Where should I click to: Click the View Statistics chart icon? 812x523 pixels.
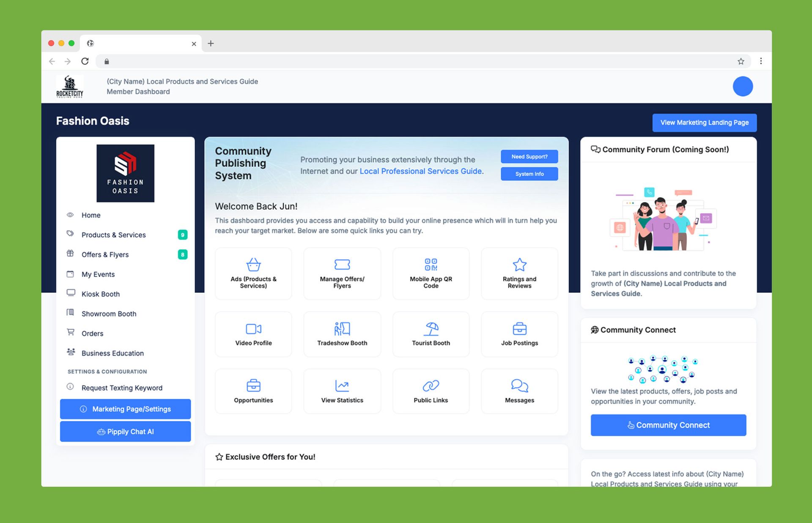[342, 386]
